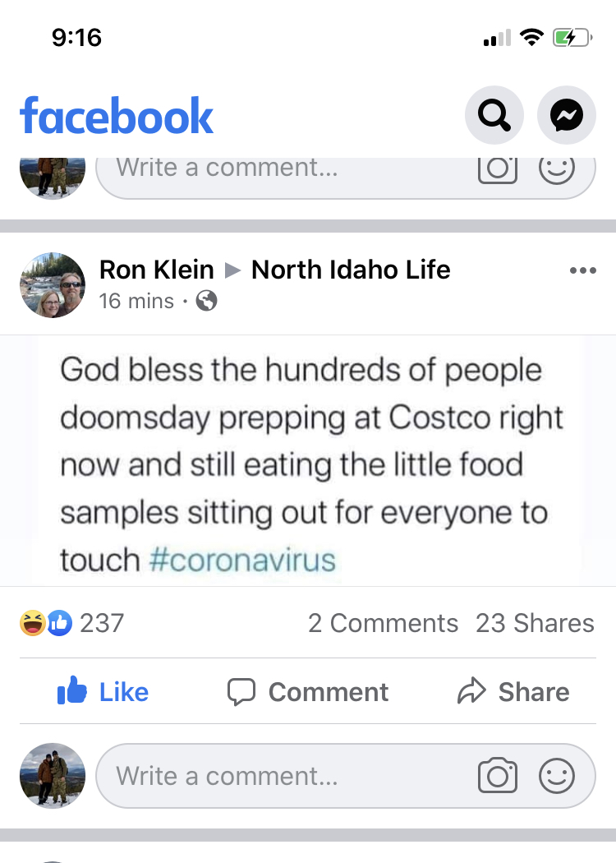Screen dimensions: 616x863
Task: Open emoji picker in top comment box
Action: coord(556,168)
